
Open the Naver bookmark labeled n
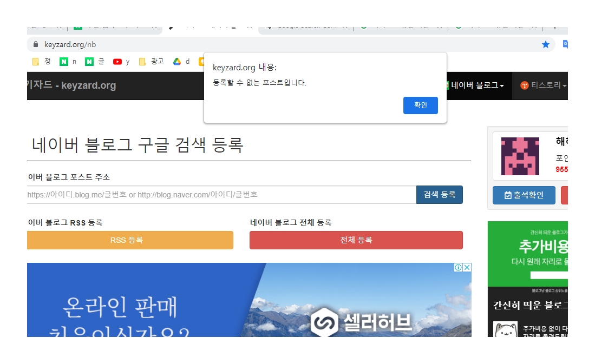point(68,62)
